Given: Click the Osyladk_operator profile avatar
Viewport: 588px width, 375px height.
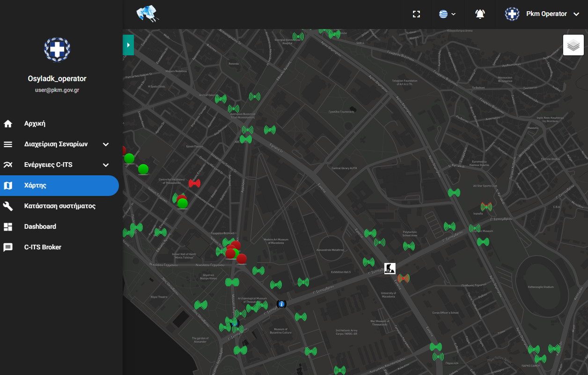Looking at the screenshot, I should pos(57,49).
